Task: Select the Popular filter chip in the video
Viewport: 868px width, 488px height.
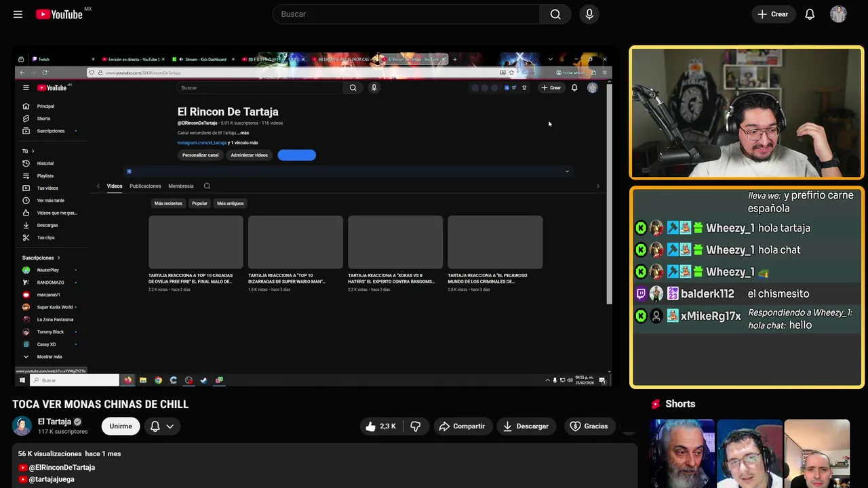Action: (x=199, y=203)
